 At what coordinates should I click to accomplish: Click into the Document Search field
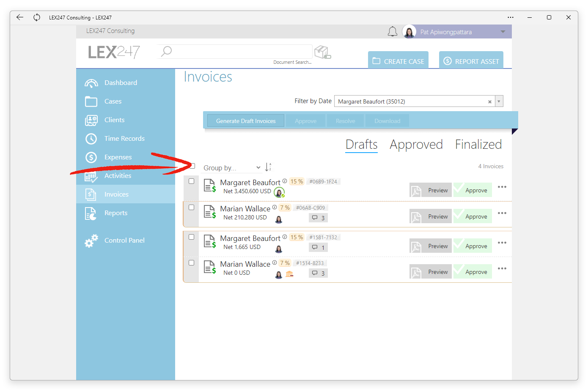pyautogui.click(x=235, y=52)
